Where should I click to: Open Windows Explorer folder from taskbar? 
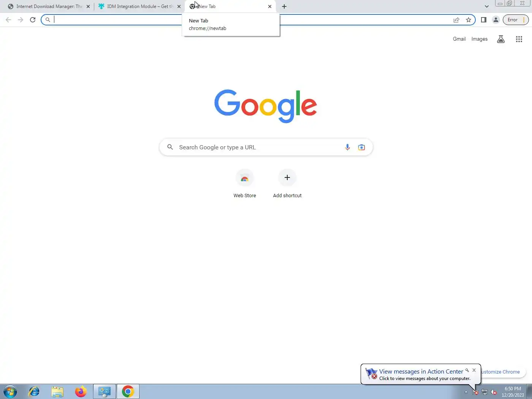coord(57,391)
